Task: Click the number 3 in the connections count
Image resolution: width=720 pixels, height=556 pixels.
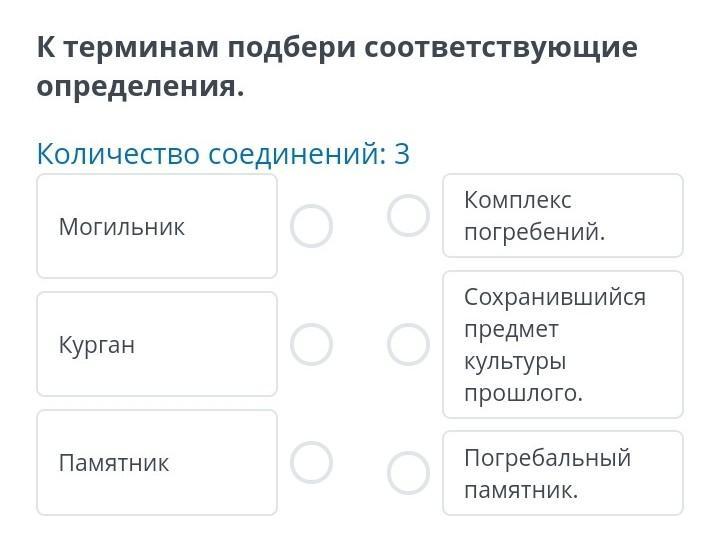Action: 402,154
